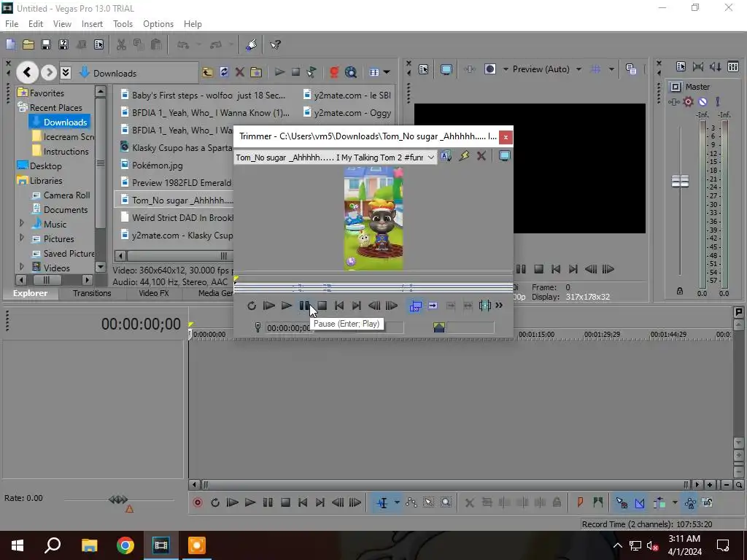Refresh the Explorer file list

pos(224,72)
